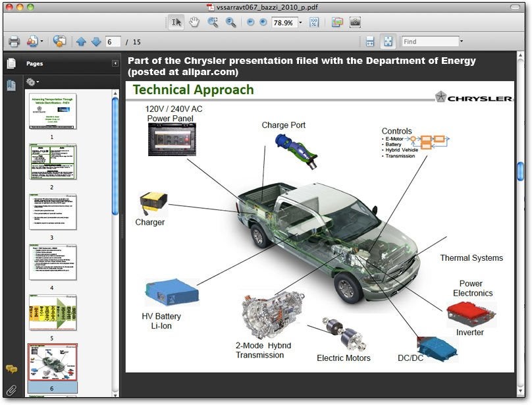Click the vssarravt067_bazzi_2010_p.pdf title
The width and height of the screenshot is (532, 405).
point(267,7)
